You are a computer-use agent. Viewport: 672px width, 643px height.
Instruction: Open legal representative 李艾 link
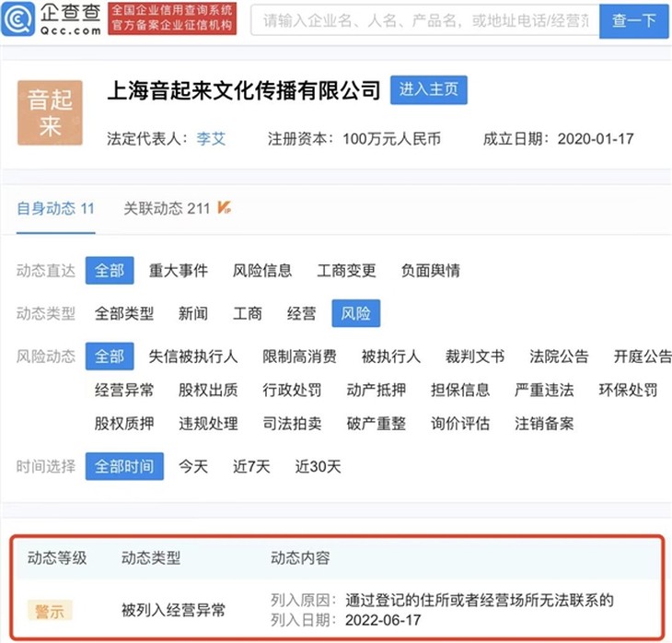pyautogui.click(x=211, y=139)
